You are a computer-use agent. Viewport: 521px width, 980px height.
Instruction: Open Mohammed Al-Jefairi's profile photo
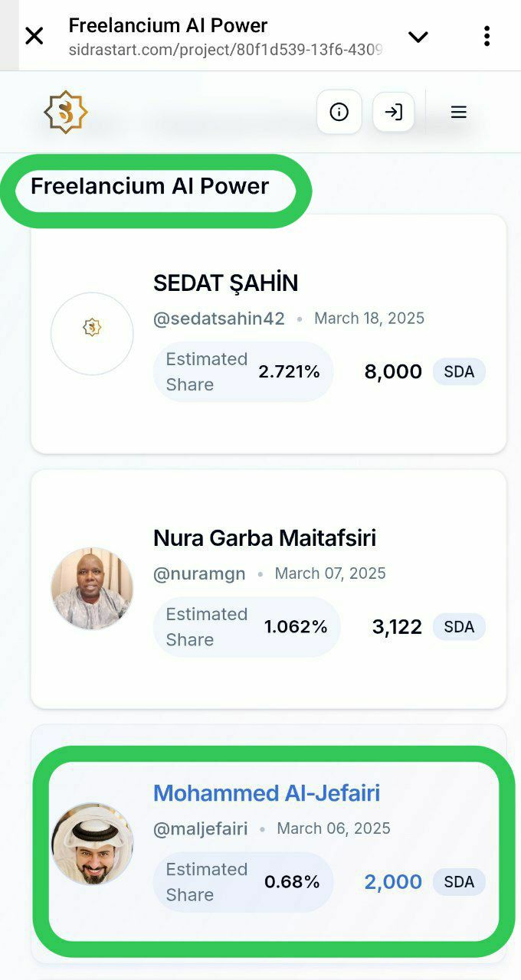coord(92,844)
